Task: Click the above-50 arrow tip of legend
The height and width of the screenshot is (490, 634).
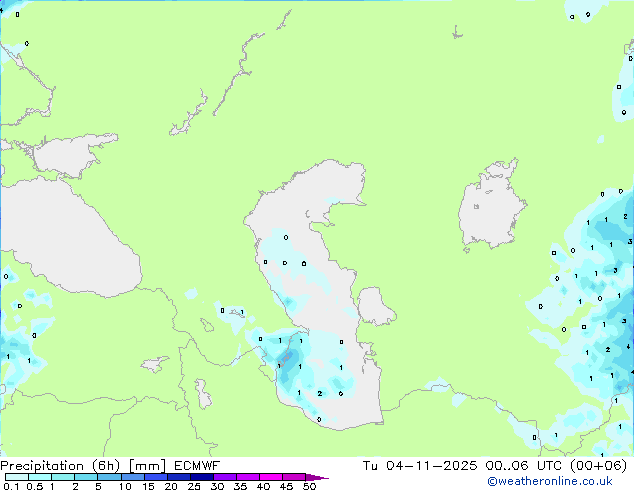Action: pyautogui.click(x=317, y=477)
